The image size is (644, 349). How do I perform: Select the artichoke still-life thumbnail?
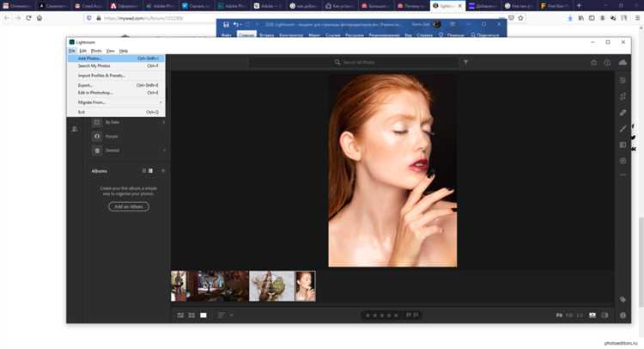click(x=272, y=286)
